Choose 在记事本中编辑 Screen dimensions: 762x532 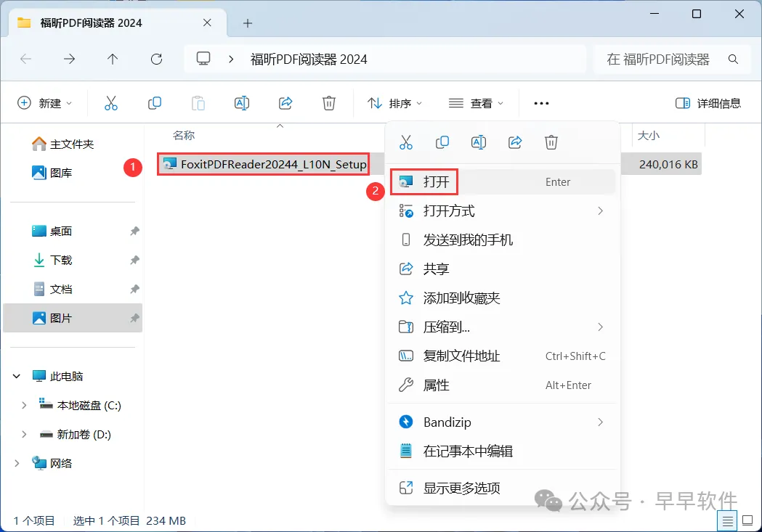click(x=503, y=451)
